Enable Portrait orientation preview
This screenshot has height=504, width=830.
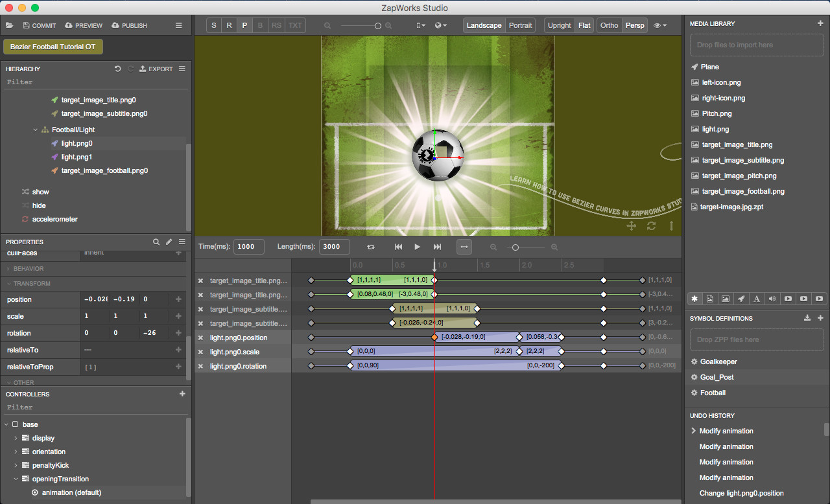pyautogui.click(x=520, y=25)
